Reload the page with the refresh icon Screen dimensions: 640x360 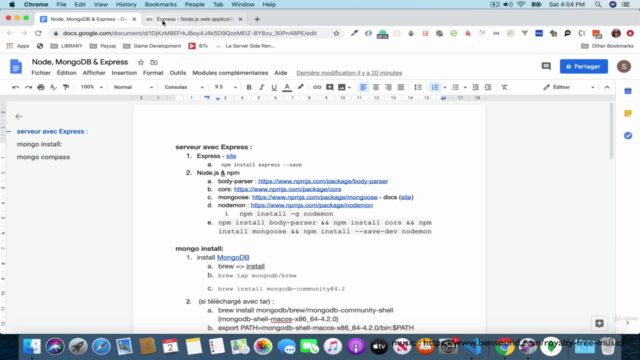pos(38,33)
